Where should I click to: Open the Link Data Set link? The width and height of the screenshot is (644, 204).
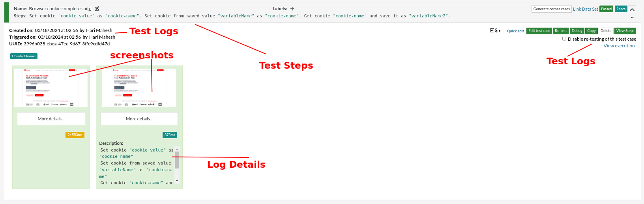[585, 9]
